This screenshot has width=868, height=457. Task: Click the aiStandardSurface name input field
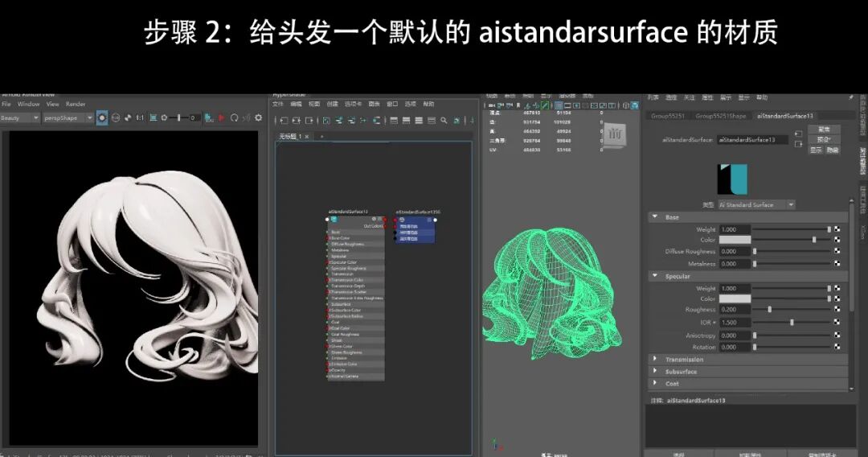(752, 140)
